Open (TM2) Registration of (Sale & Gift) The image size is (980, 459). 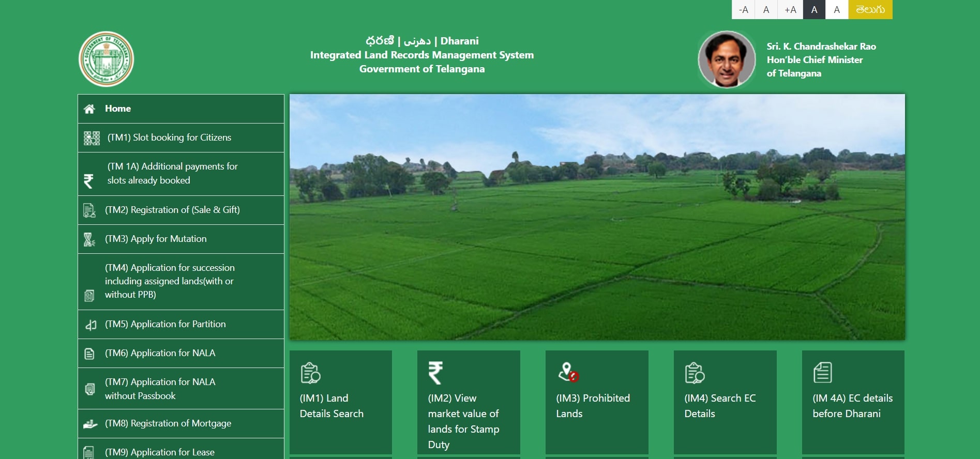click(x=181, y=210)
